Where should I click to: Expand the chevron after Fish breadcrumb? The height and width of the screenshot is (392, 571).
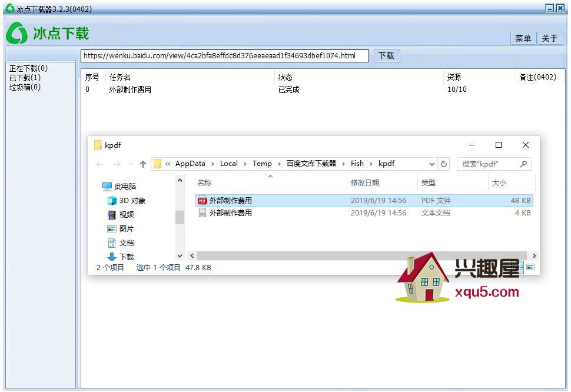click(371, 164)
